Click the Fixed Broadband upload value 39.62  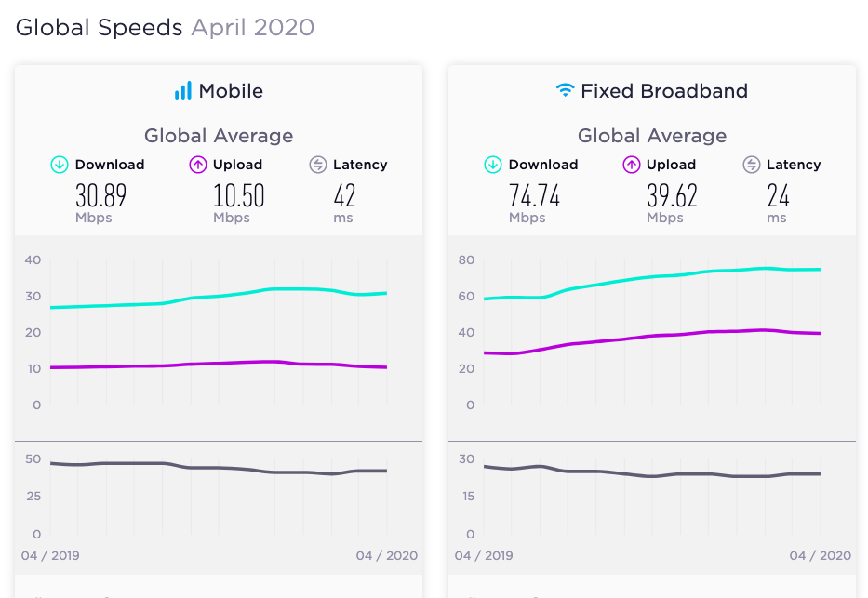click(x=672, y=196)
